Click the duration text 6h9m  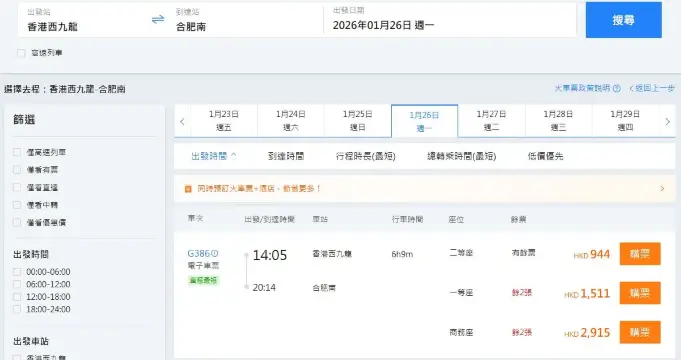click(x=402, y=254)
